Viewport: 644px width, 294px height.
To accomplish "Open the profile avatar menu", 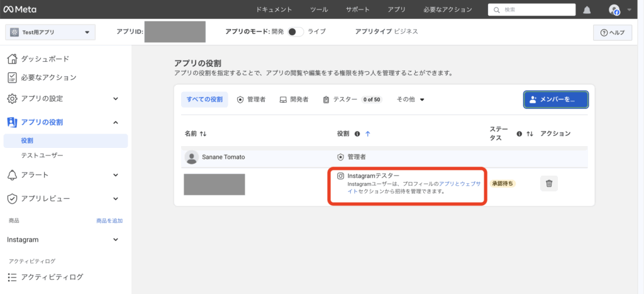I will [614, 10].
